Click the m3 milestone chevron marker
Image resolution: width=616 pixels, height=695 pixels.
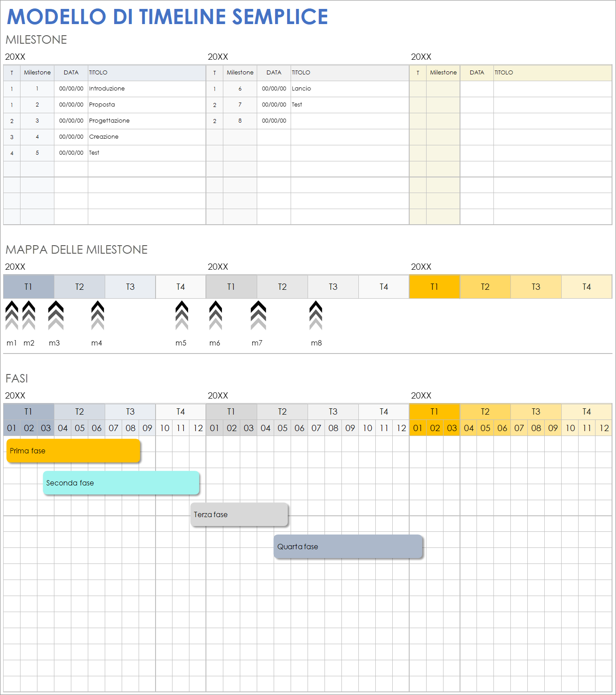[56, 315]
